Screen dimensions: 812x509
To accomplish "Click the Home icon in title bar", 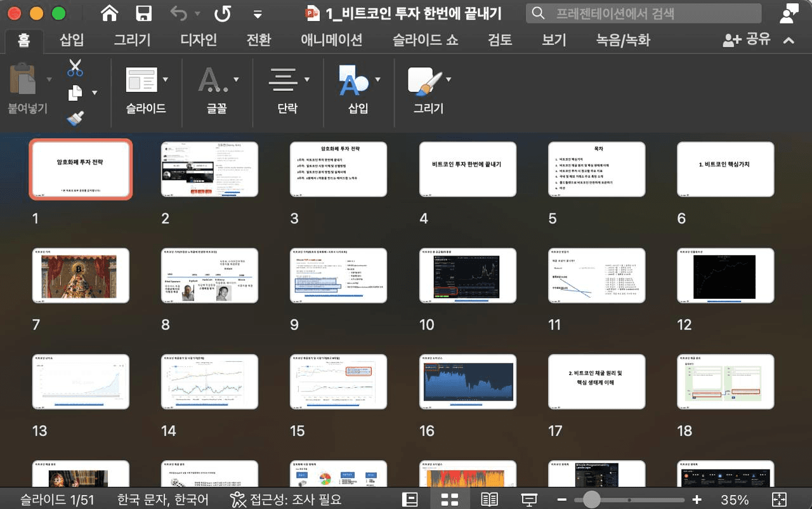I will click(x=110, y=13).
